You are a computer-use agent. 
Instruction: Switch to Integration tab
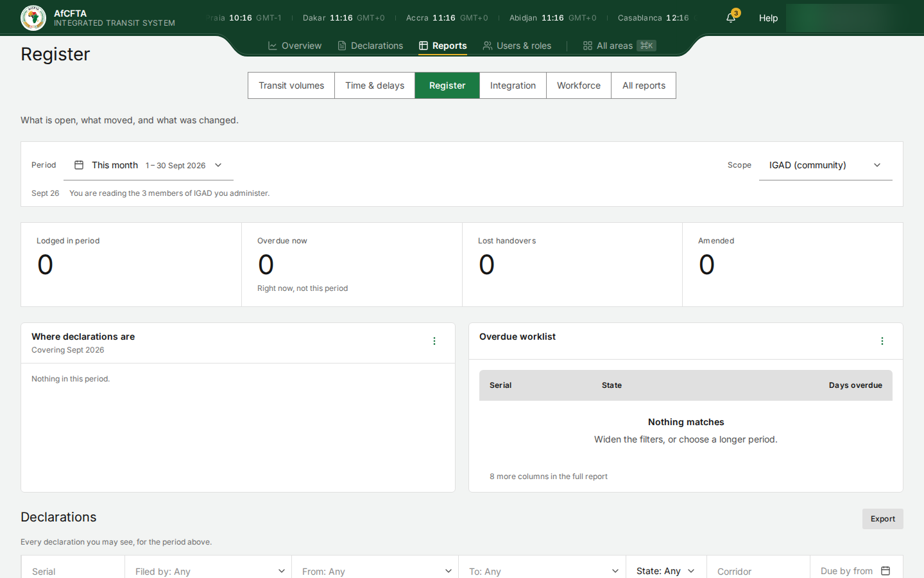click(x=513, y=85)
